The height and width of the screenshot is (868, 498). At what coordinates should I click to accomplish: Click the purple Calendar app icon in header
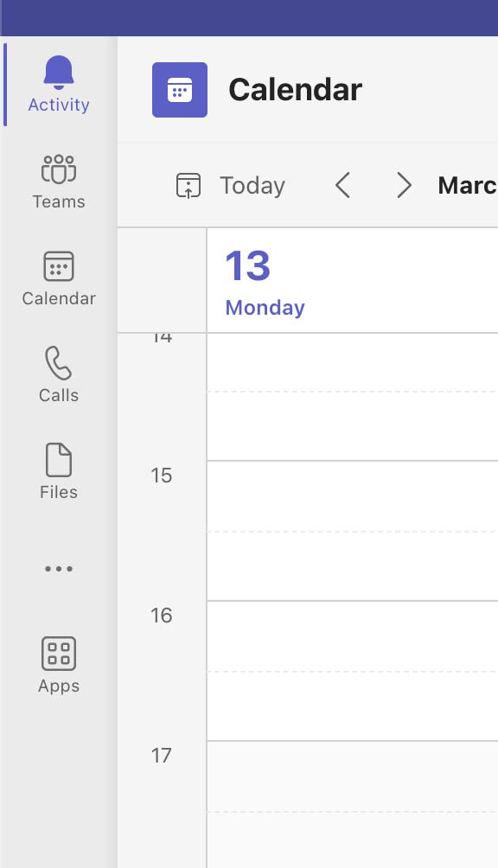(180, 90)
